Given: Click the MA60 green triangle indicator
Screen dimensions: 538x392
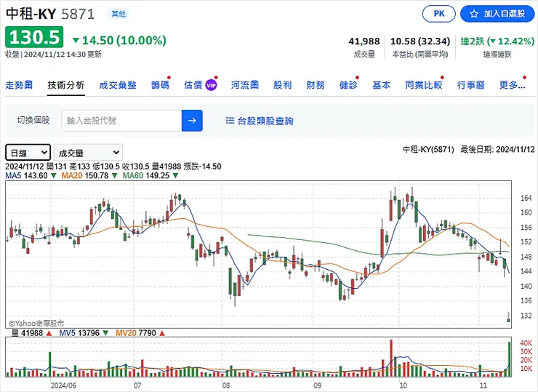Looking at the screenshot, I should pos(175,176).
